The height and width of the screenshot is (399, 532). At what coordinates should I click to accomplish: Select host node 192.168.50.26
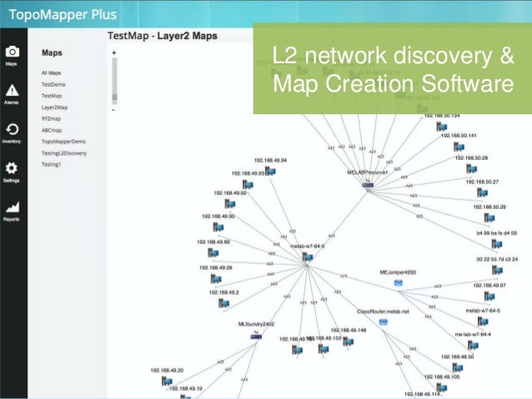tap(472, 169)
